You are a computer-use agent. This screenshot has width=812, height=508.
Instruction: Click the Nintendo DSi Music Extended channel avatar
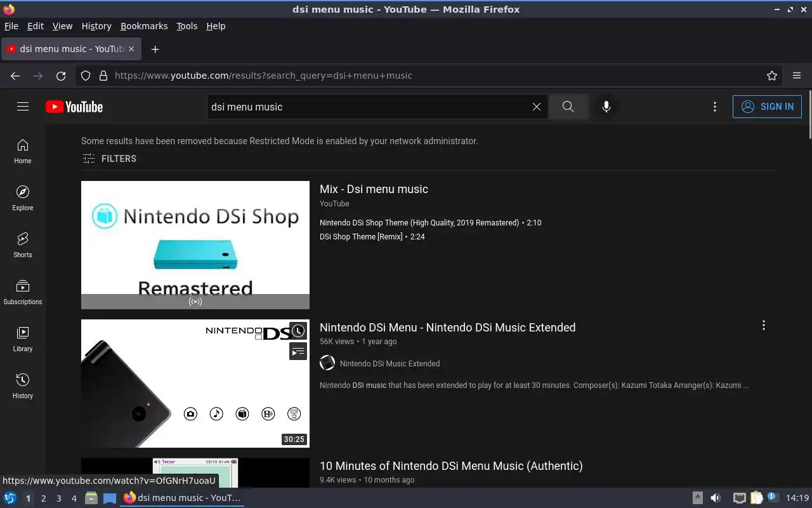[x=327, y=363]
